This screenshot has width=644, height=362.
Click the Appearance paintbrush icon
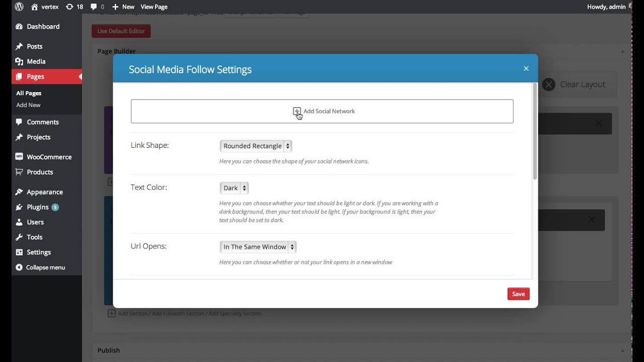coord(19,192)
